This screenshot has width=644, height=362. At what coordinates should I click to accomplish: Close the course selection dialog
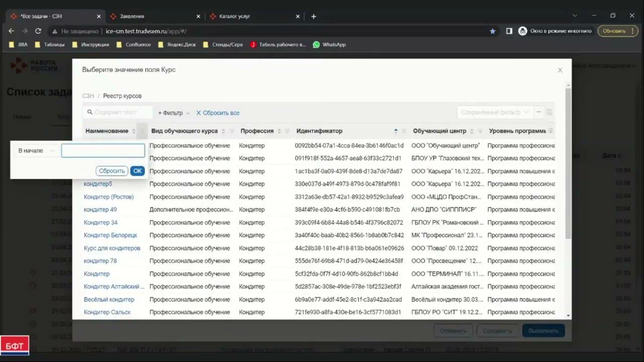(x=560, y=70)
